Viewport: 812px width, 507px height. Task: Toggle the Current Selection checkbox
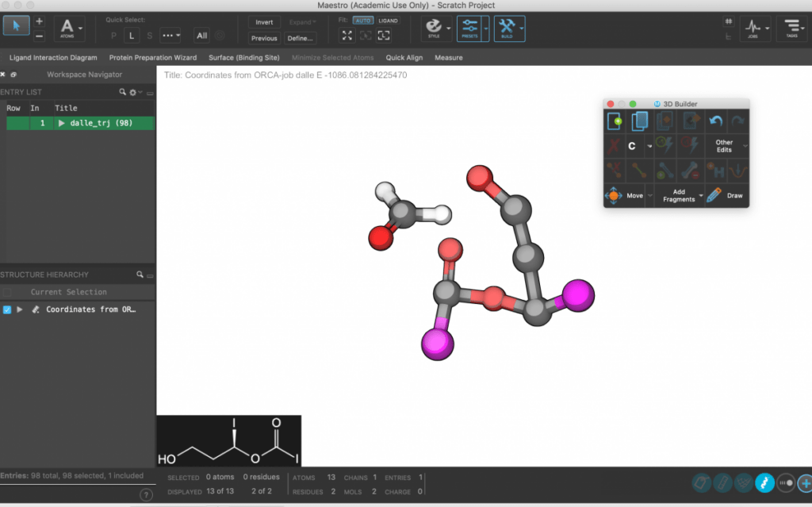(7, 292)
